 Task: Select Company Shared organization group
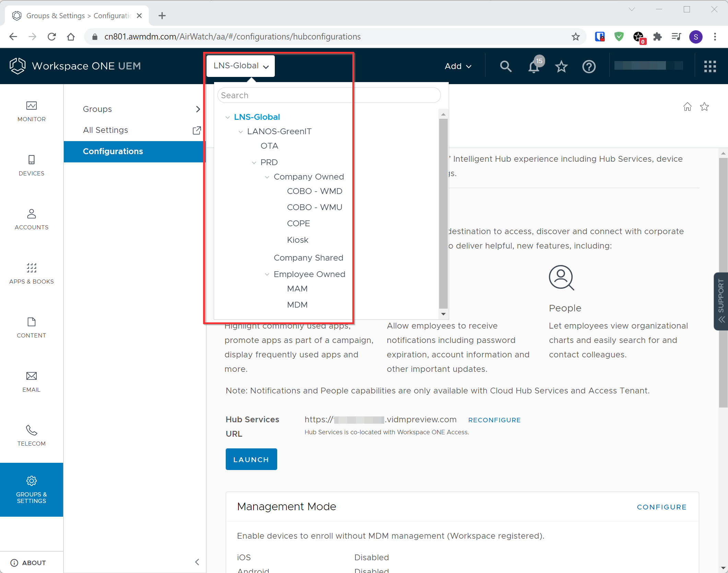pyautogui.click(x=308, y=258)
